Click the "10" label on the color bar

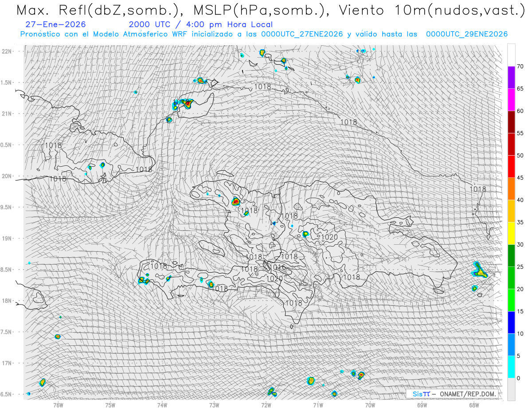coord(520,333)
